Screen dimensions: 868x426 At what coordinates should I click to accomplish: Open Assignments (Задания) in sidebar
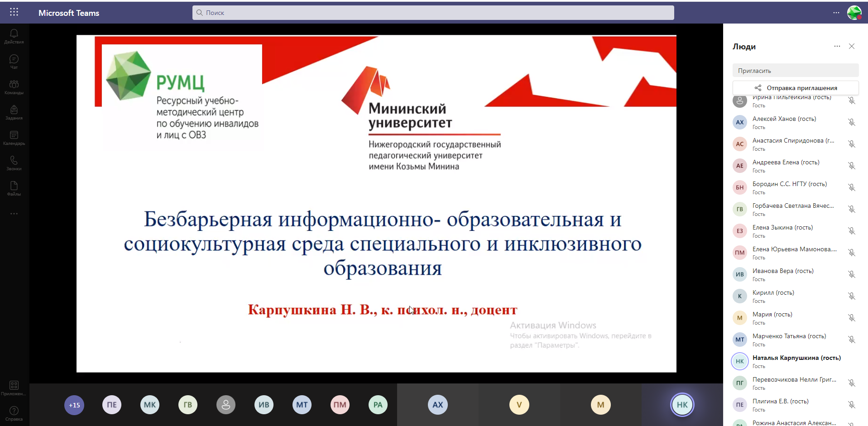pyautogui.click(x=14, y=112)
